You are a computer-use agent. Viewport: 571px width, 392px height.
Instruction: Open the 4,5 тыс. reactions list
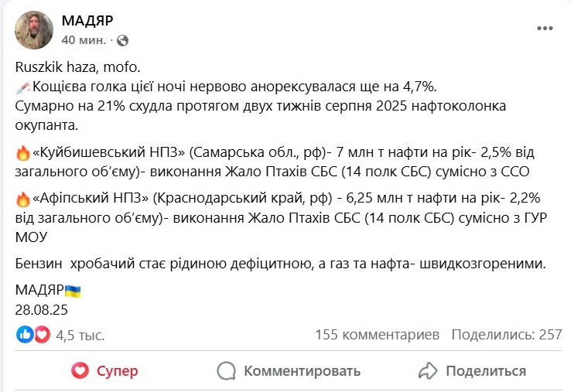80,335
